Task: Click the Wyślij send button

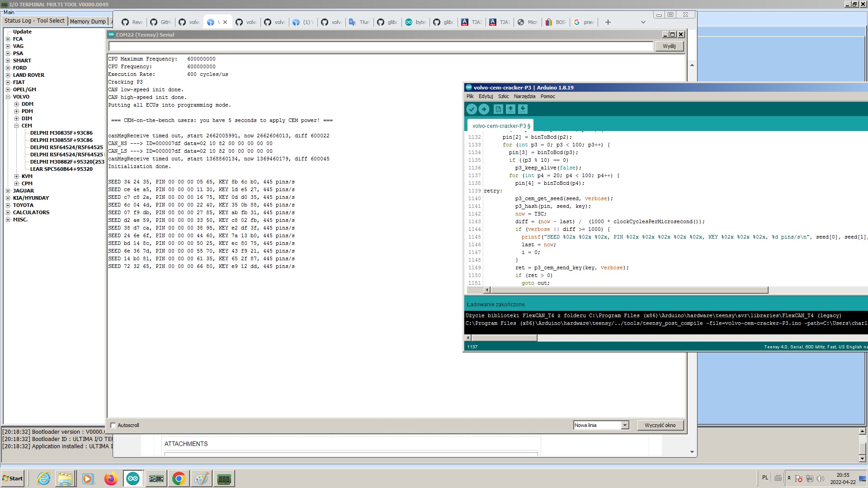Action: (x=669, y=46)
